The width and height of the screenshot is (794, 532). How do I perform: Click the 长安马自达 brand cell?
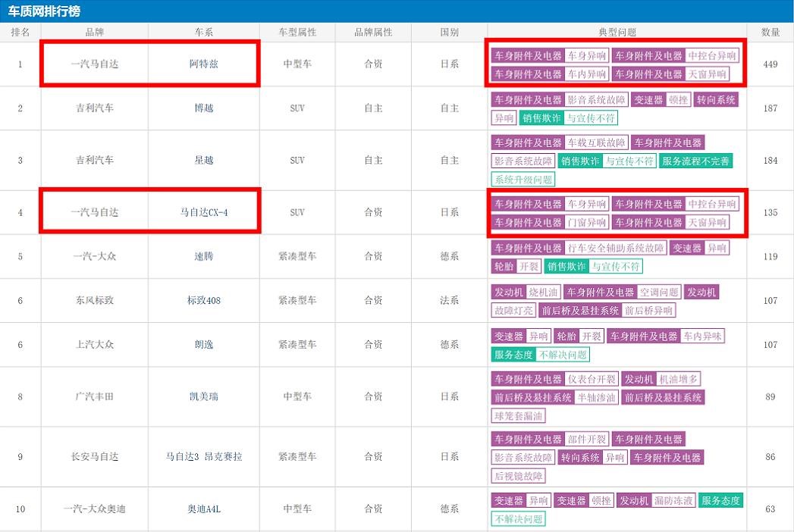(95, 456)
